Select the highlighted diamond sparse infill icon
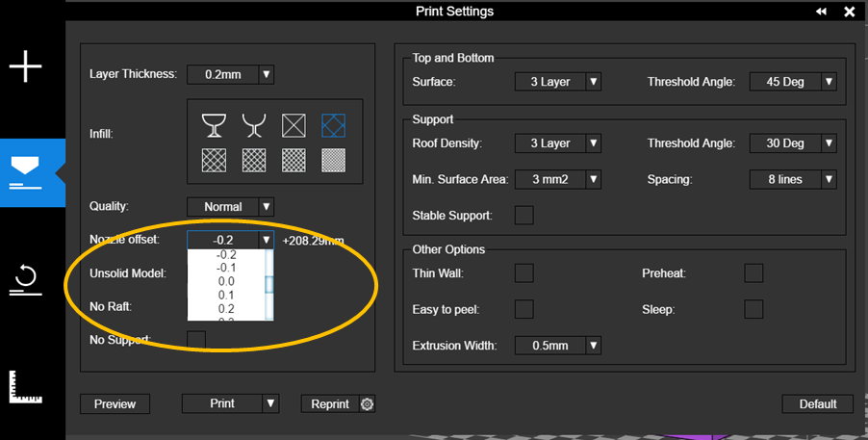The height and width of the screenshot is (440, 868). (x=333, y=125)
